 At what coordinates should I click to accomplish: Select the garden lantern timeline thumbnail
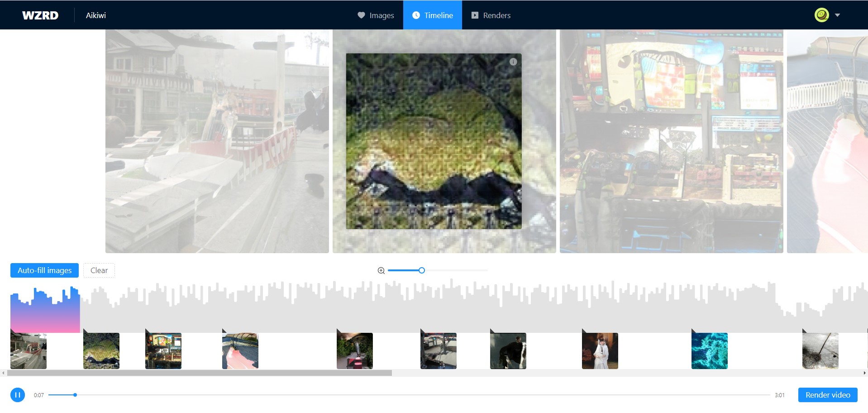355,351
